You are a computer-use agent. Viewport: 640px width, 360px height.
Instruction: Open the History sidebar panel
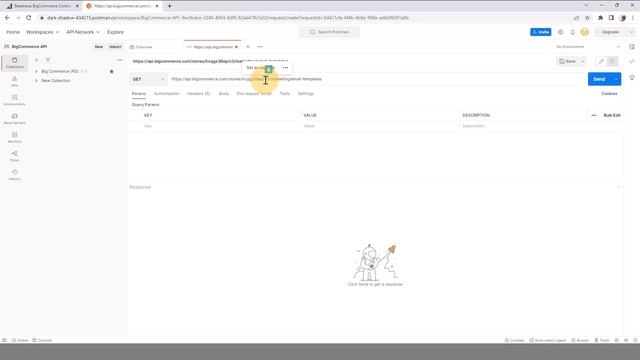[14, 175]
